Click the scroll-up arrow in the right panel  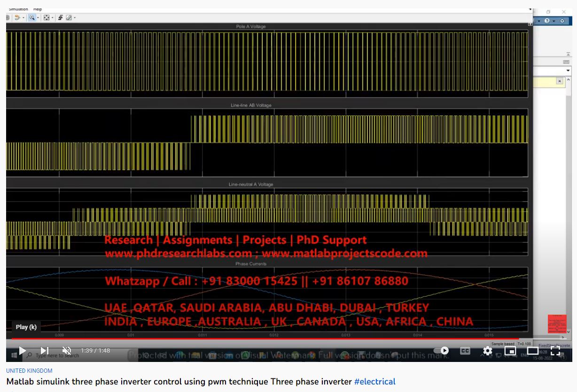pos(569,79)
